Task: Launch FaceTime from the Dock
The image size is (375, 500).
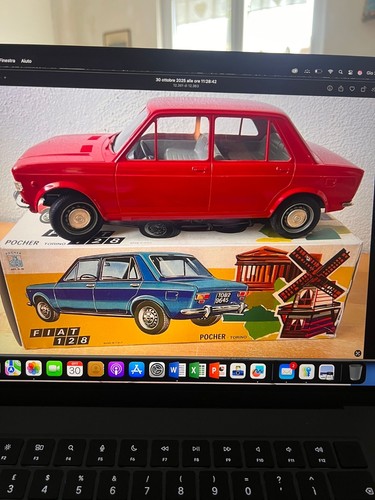Action: (54, 369)
